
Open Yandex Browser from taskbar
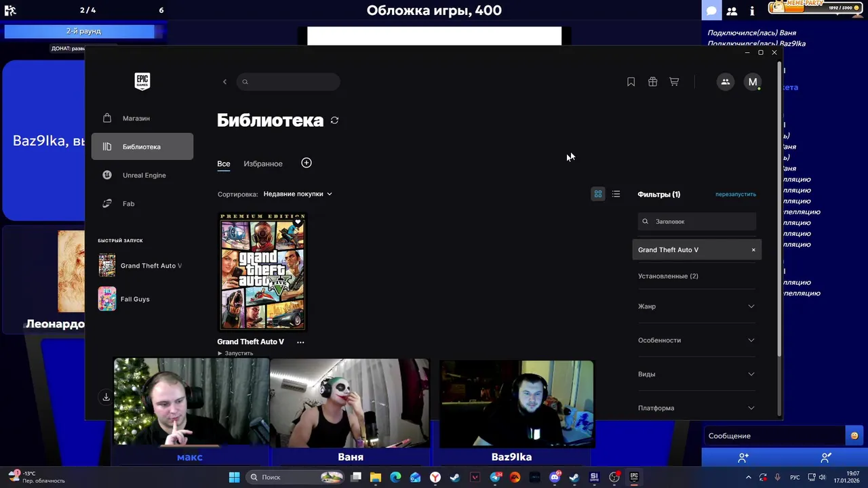pos(435,477)
